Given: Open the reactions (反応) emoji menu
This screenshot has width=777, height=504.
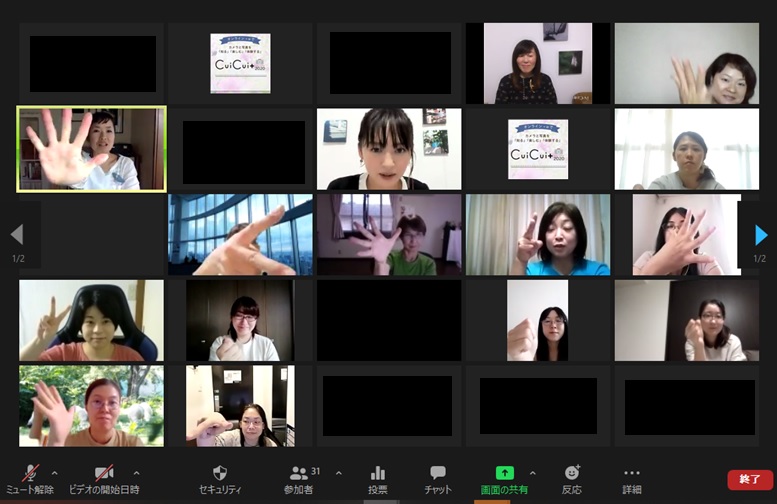Looking at the screenshot, I should pos(571,476).
